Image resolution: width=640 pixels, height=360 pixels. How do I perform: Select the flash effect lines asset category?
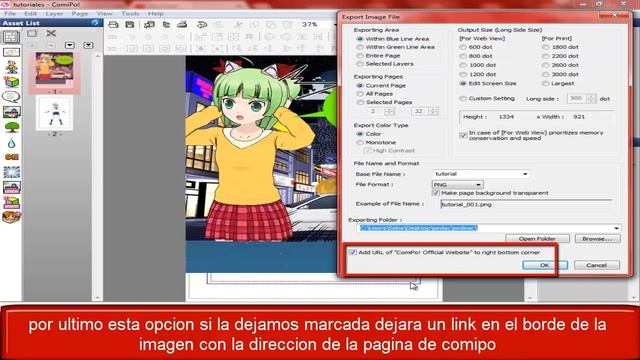pos(11,172)
